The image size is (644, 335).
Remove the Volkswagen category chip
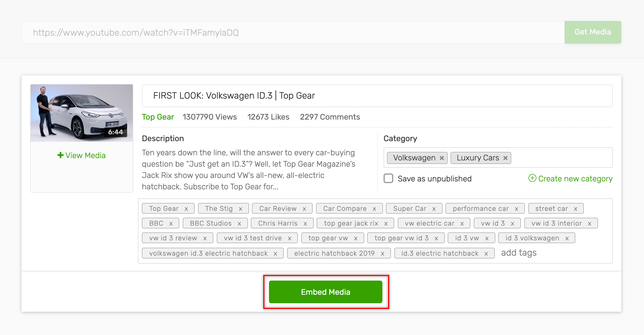pyautogui.click(x=442, y=158)
